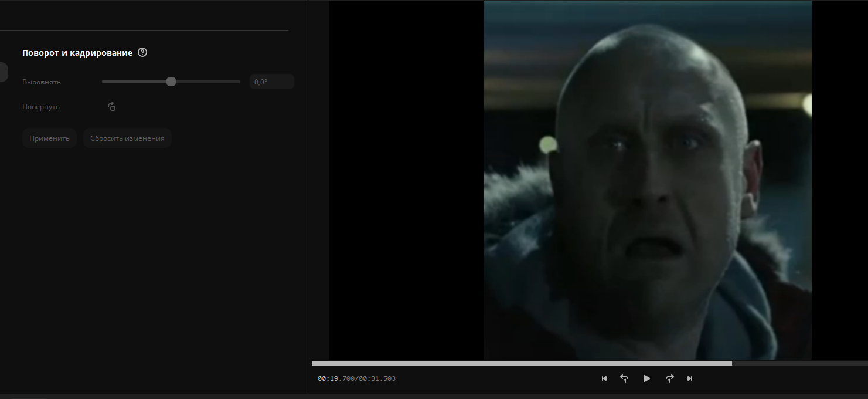Play the video preview
Screen dimensions: 868x399
(646, 378)
